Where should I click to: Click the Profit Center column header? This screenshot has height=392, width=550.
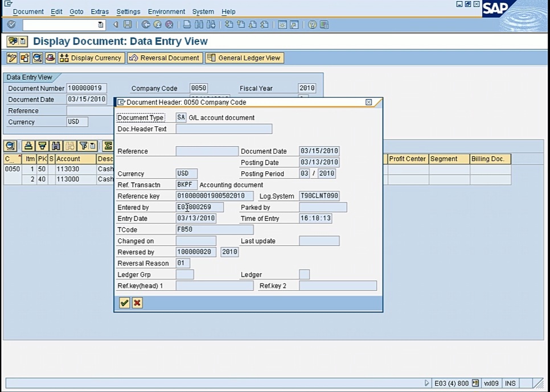pyautogui.click(x=408, y=159)
